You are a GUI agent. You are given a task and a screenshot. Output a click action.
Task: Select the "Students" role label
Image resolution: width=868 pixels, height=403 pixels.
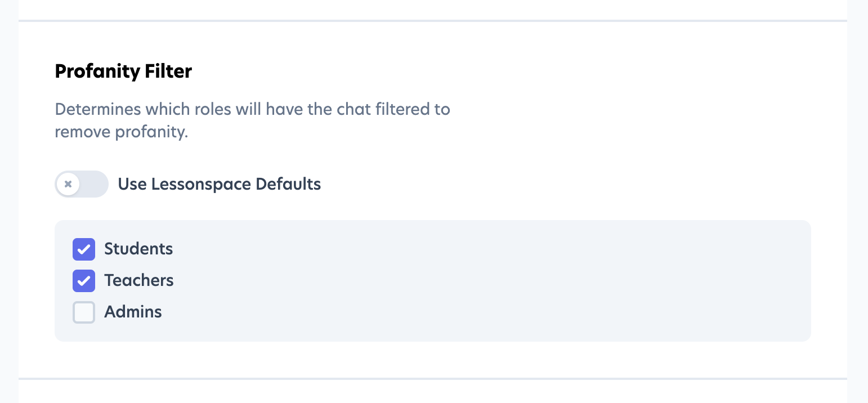point(138,249)
